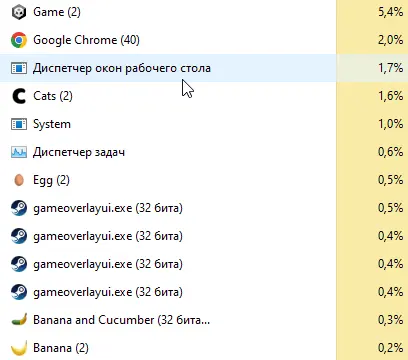This screenshot has height=360, width=408.
Task: Click the 5,4% usage value
Action: [x=390, y=12]
